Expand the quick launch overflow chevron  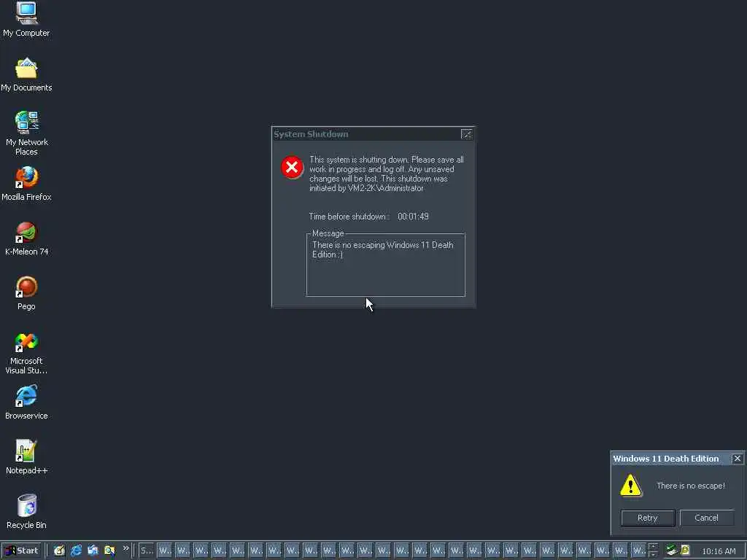point(125,548)
